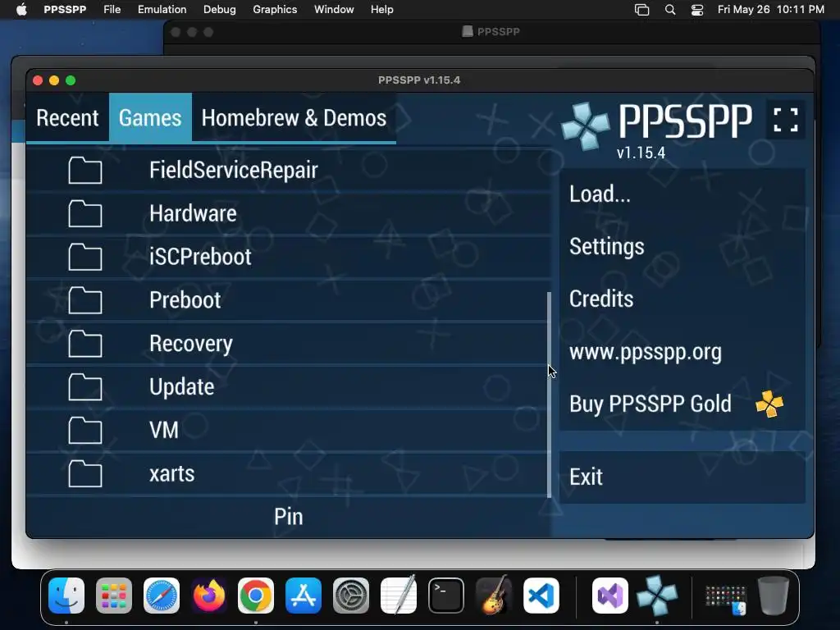840x630 pixels.
Task: Open the VM folder entry
Action: point(288,431)
